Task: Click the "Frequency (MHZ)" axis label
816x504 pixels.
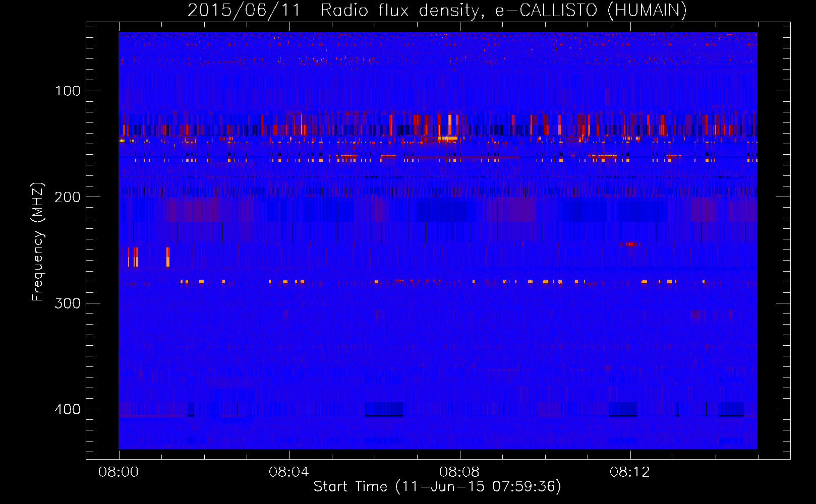Action: coord(38,242)
